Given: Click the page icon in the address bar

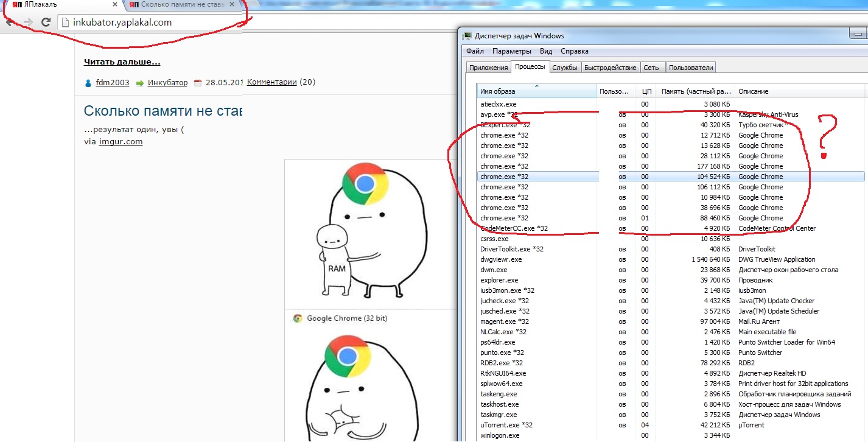Looking at the screenshot, I should coord(66,23).
